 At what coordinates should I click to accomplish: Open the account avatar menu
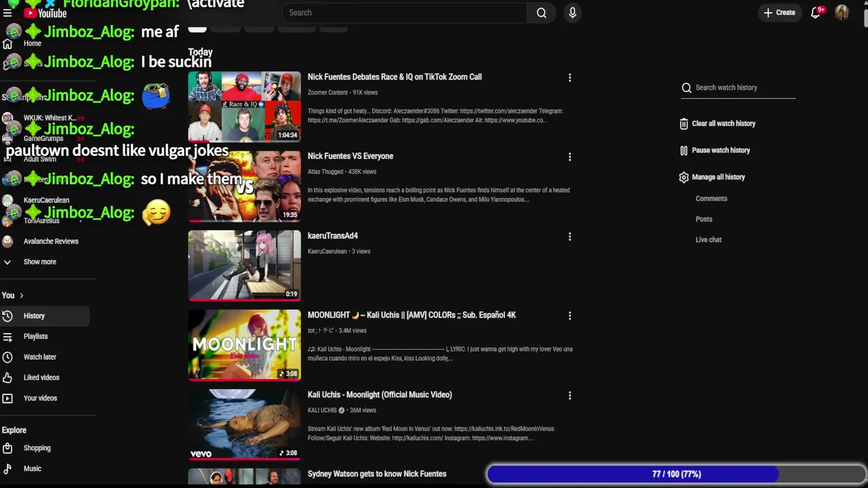(x=842, y=13)
